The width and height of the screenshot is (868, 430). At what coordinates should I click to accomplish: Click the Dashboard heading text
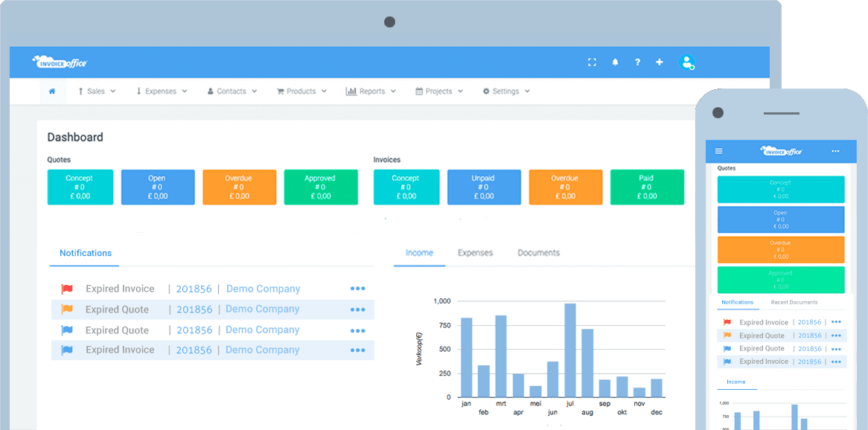click(75, 137)
